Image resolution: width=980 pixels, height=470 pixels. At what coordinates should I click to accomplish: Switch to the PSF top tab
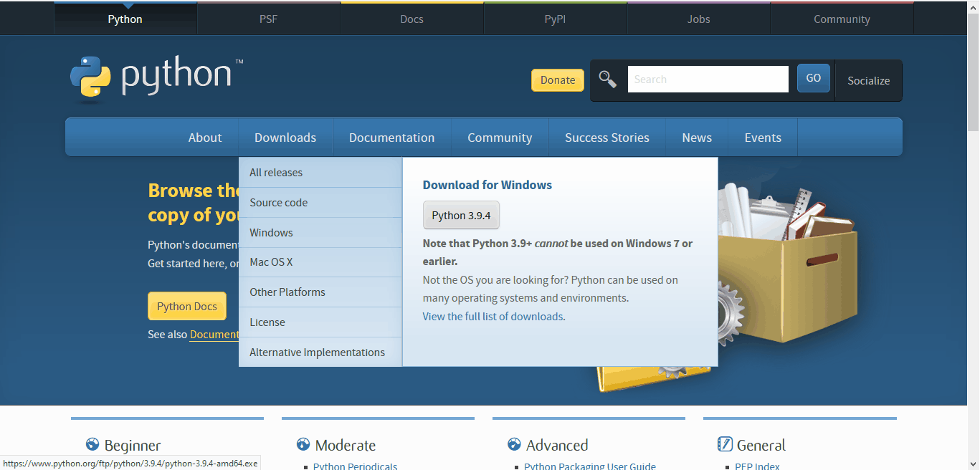pyautogui.click(x=268, y=19)
